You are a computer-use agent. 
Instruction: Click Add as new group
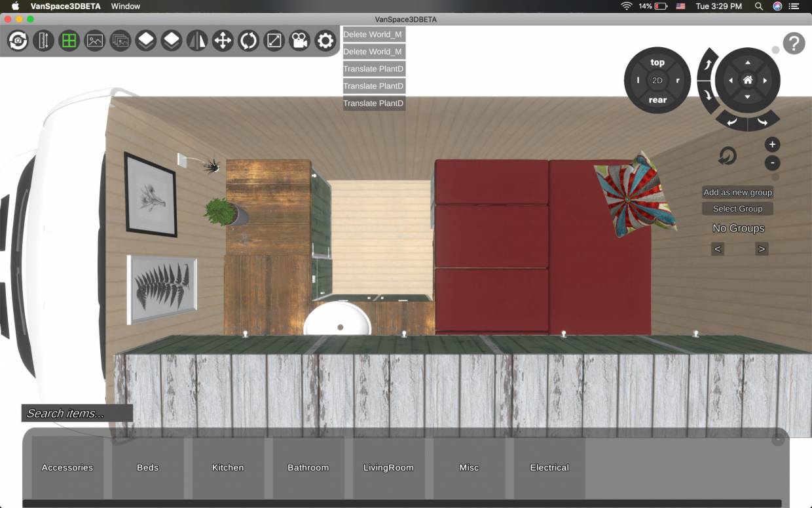(737, 192)
